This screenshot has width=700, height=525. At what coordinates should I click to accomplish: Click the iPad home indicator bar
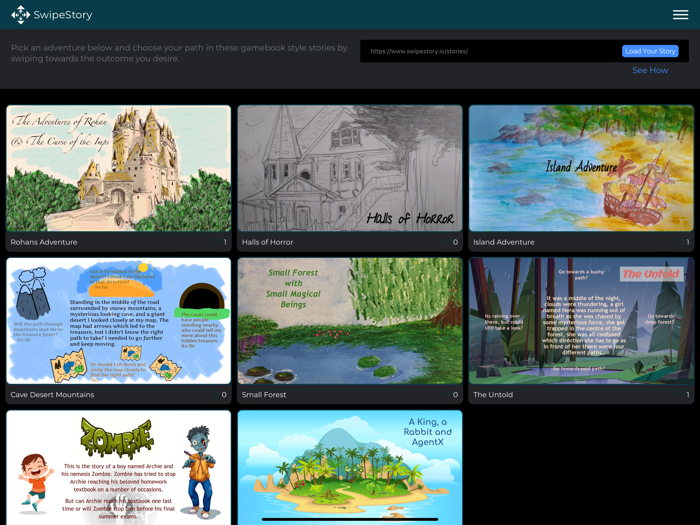click(x=350, y=519)
